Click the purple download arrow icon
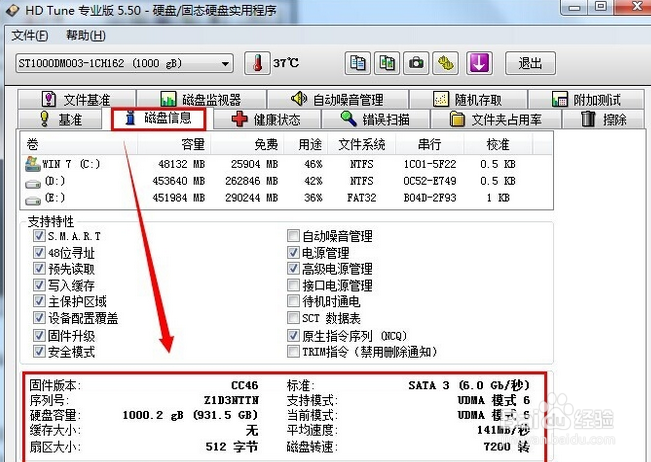Image resolution: width=651 pixels, height=462 pixels. (479, 63)
